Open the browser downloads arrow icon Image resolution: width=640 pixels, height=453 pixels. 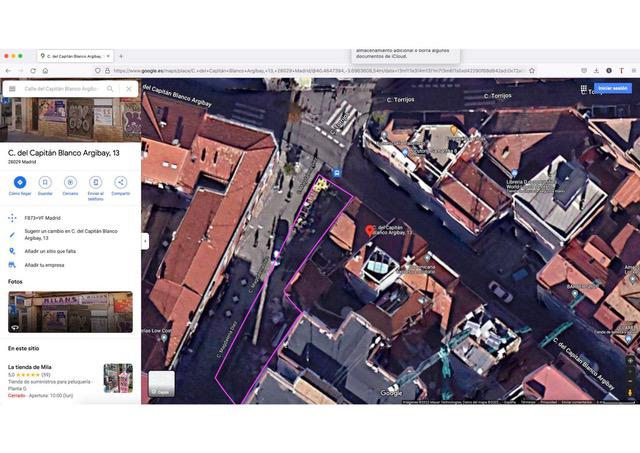(596, 71)
